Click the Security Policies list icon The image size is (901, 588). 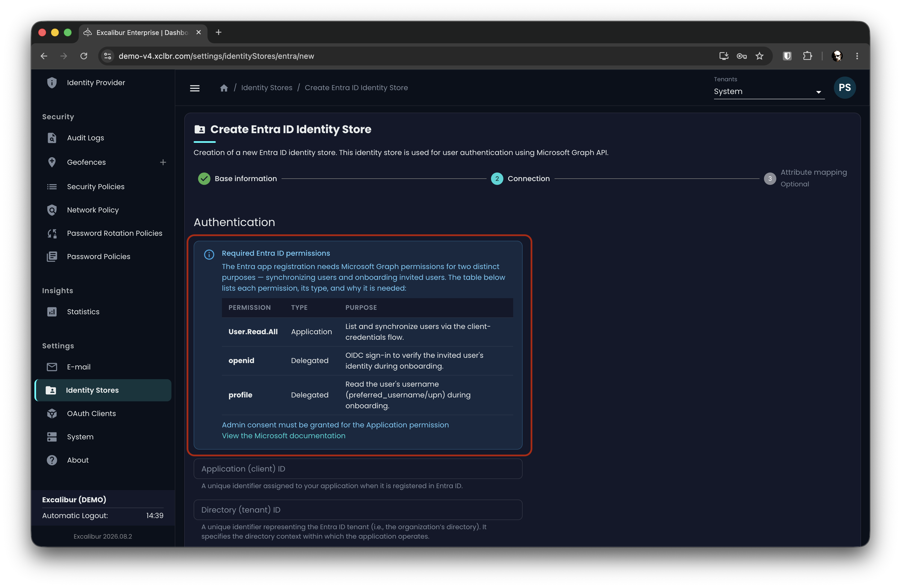pos(52,187)
